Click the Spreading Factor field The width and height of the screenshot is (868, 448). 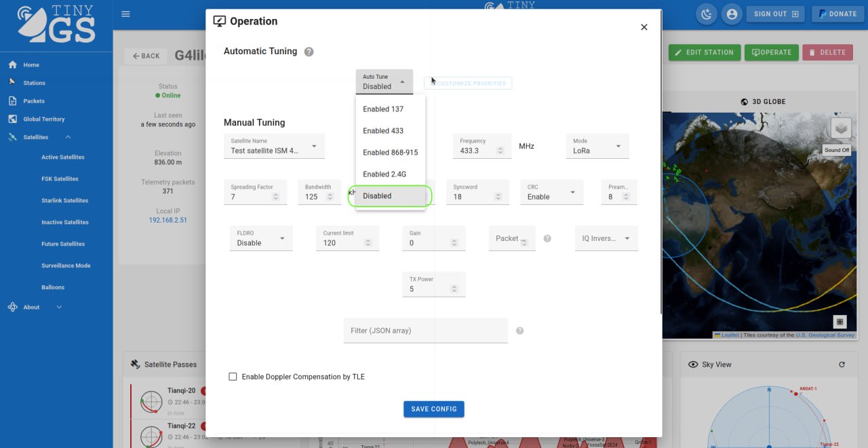(x=255, y=192)
